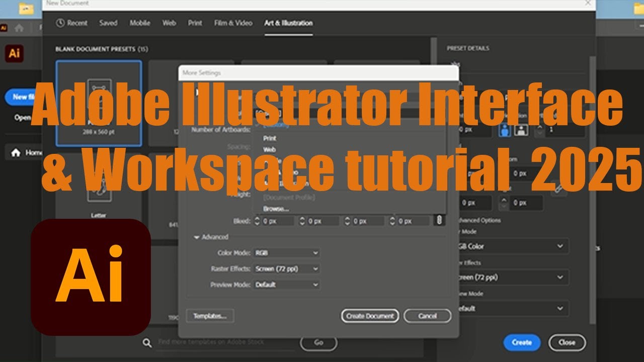
Task: Switch to the Print presets tab
Action: (x=195, y=23)
